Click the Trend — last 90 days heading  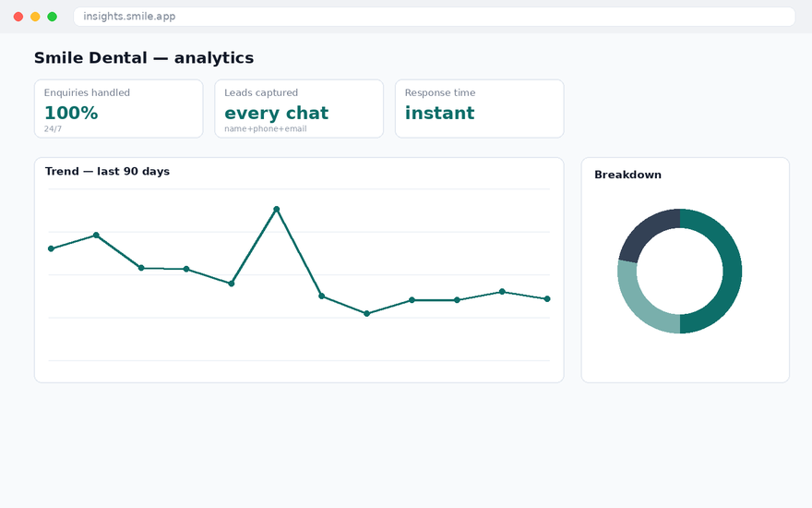(x=107, y=172)
